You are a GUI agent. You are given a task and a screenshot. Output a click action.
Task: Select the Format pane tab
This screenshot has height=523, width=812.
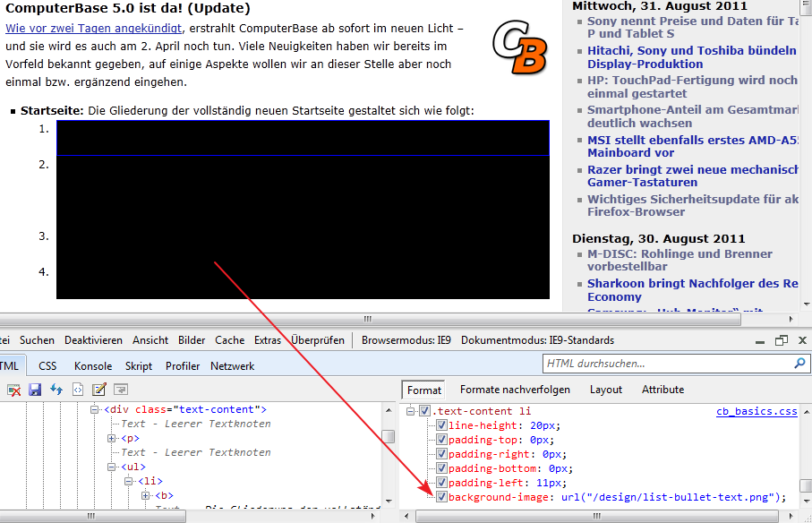[x=424, y=390]
